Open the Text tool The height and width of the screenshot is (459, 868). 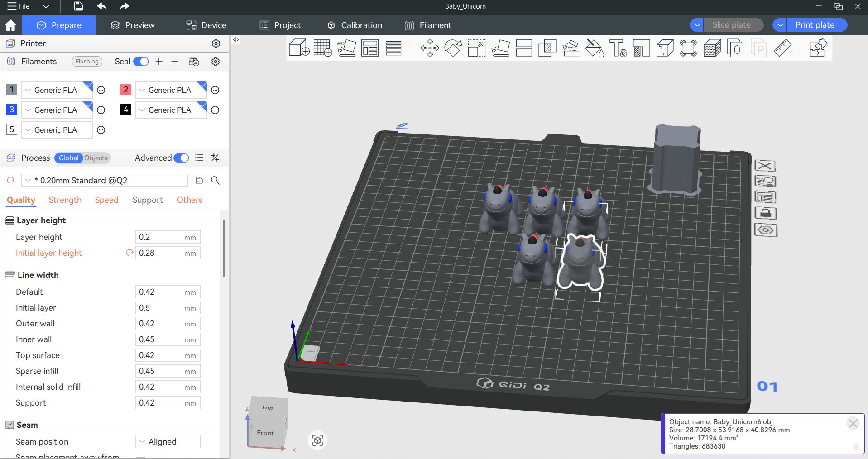(x=619, y=48)
